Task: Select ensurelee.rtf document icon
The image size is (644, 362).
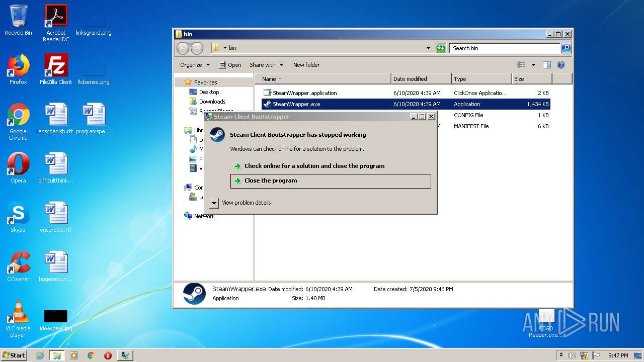Action: 56,218
